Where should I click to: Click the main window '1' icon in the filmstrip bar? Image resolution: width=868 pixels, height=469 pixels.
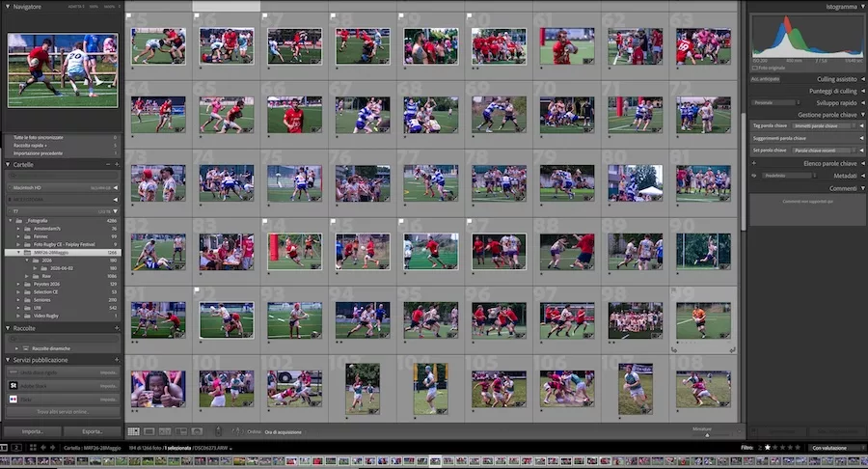[x=4, y=448]
